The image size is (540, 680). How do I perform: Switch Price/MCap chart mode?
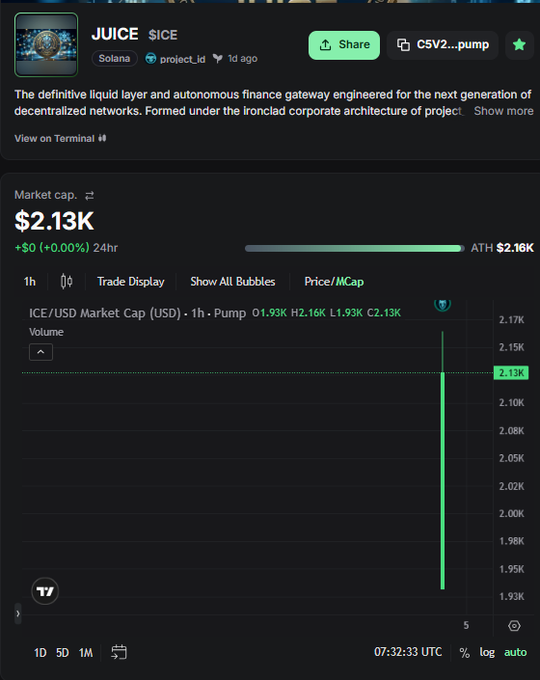(334, 282)
